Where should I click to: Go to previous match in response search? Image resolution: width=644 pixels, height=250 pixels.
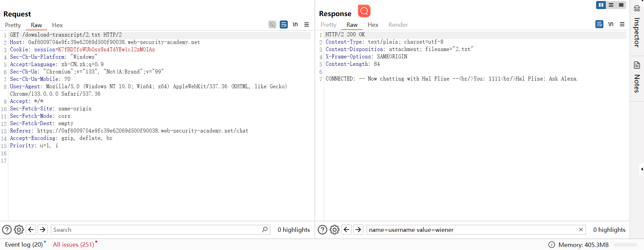point(346,230)
